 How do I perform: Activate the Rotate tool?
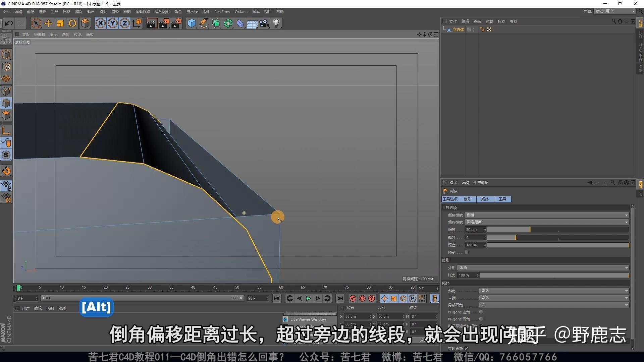pyautogui.click(x=72, y=23)
